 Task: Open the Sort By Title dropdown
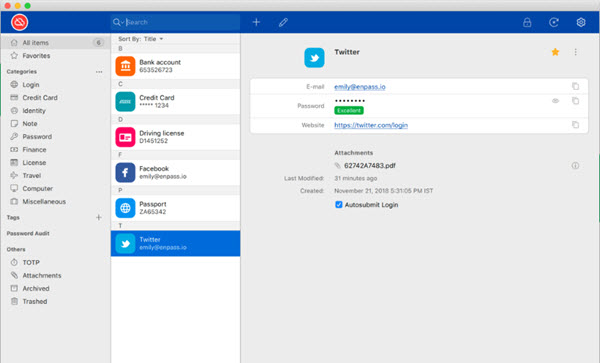tap(140, 39)
